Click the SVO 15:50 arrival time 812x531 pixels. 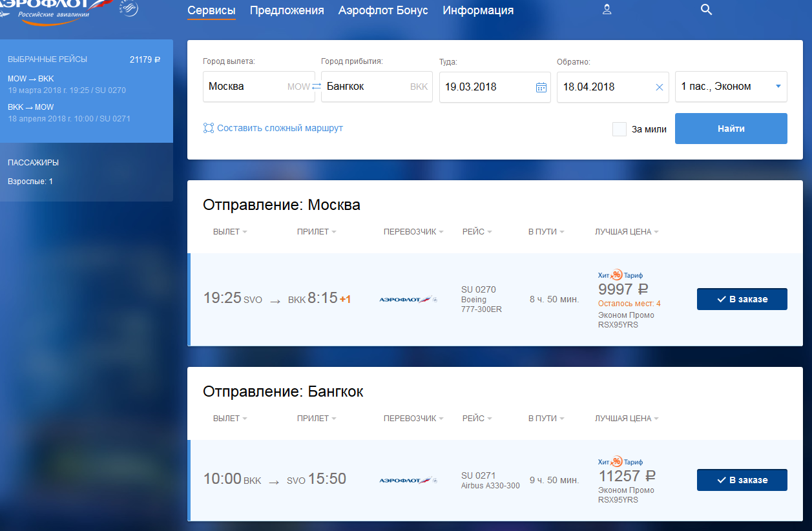(x=317, y=479)
